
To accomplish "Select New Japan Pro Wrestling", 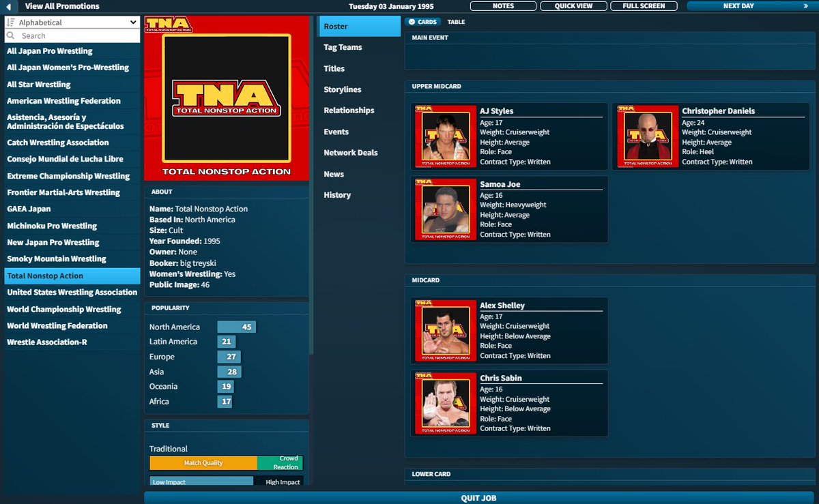I will [72, 242].
